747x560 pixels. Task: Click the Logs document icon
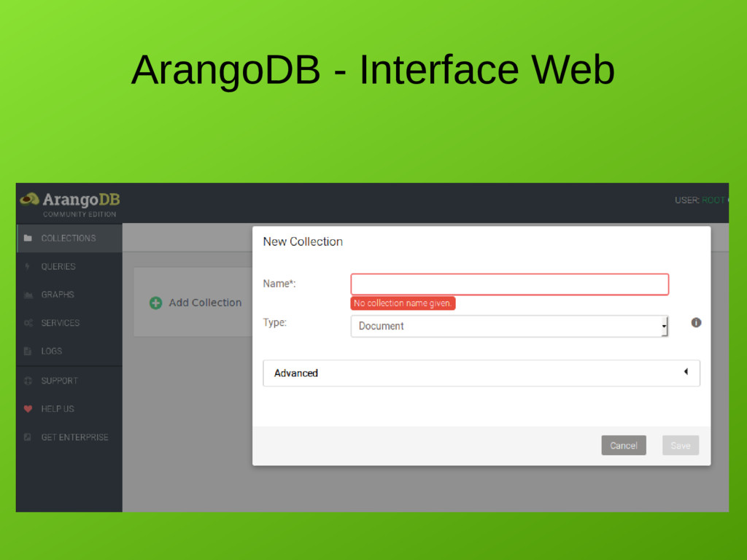(28, 351)
